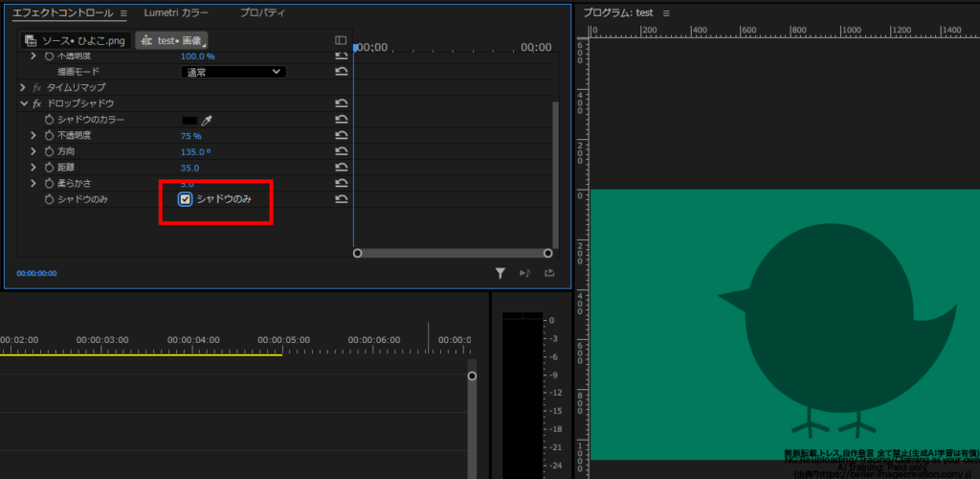Toggle the fx icon for タイムリマップ

click(x=37, y=87)
